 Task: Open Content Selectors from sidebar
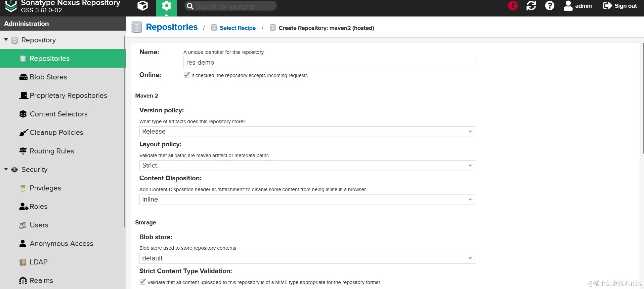click(x=58, y=114)
